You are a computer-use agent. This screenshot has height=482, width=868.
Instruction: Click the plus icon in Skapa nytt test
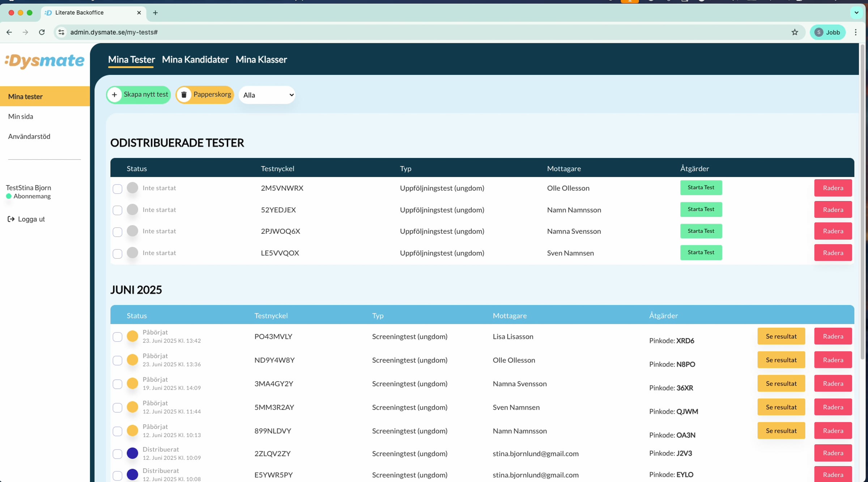point(115,95)
